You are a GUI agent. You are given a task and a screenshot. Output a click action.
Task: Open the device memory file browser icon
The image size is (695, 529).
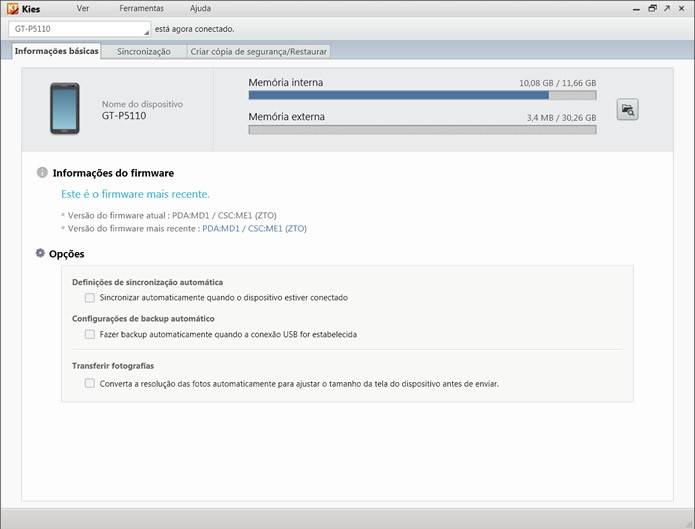tap(627, 110)
